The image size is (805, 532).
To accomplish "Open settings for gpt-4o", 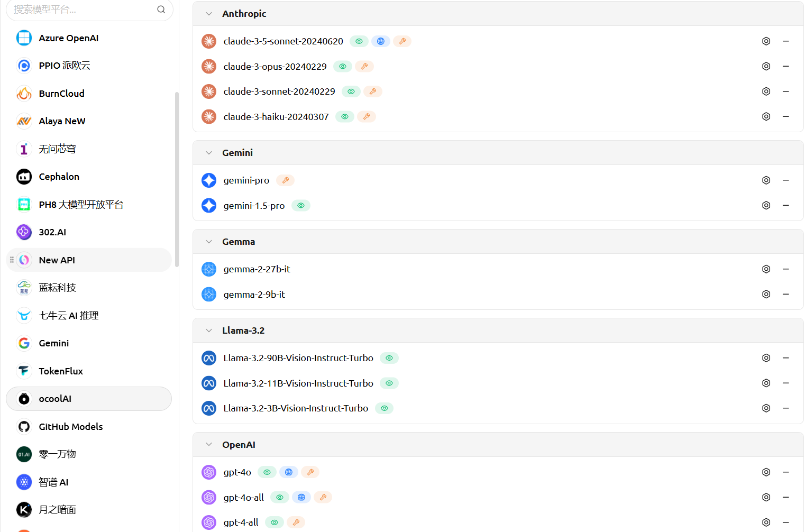I will pos(766,472).
